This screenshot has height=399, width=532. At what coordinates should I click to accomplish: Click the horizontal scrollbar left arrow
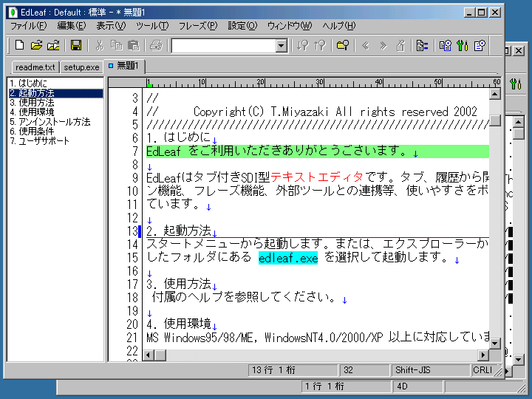[x=148, y=355]
